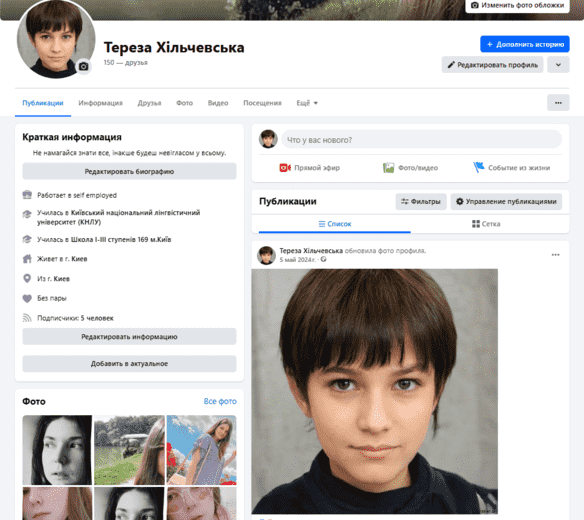Click Подписчики: 5 человек text
Viewport: 584px width, 520px height.
pos(75,318)
